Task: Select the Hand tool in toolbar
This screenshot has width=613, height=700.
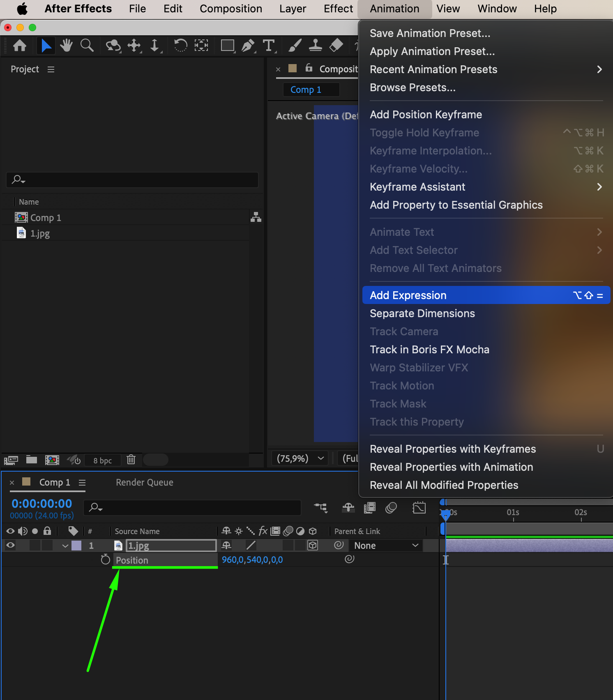Action: click(x=66, y=45)
